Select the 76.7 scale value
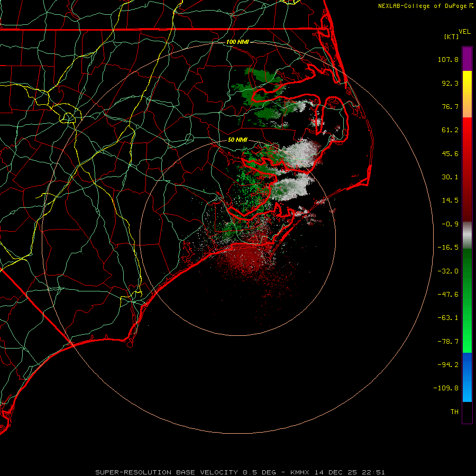Viewport: 476px width, 476px height. click(450, 106)
